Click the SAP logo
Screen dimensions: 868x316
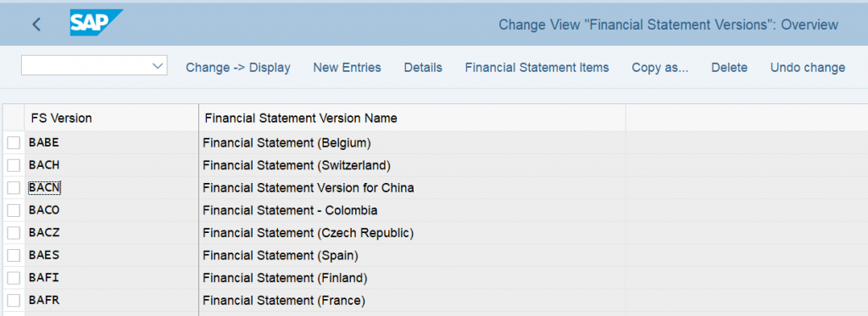96,23
